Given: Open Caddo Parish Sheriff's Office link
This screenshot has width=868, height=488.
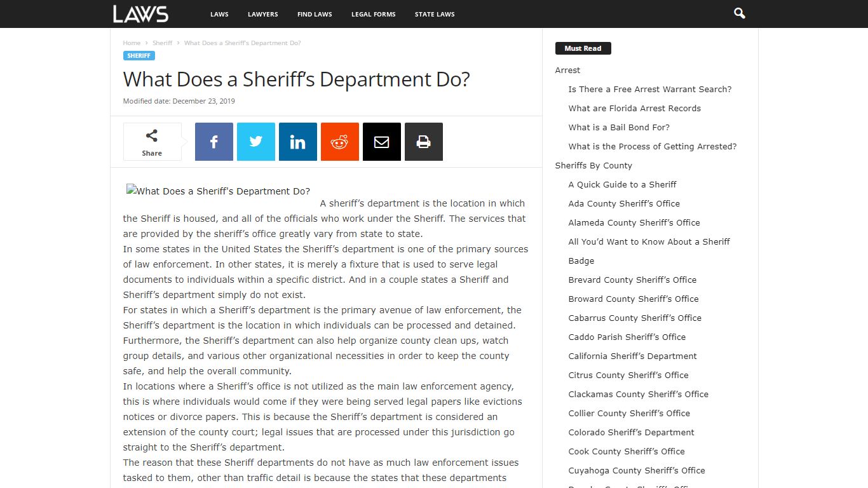Looking at the screenshot, I should click(x=627, y=337).
